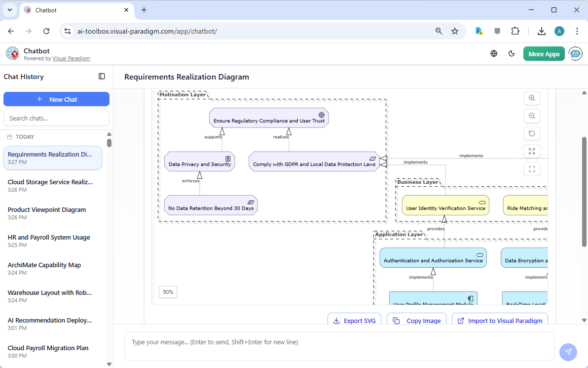Enter fullscreen diagram view
This screenshot has height=368, width=588.
pos(532,169)
